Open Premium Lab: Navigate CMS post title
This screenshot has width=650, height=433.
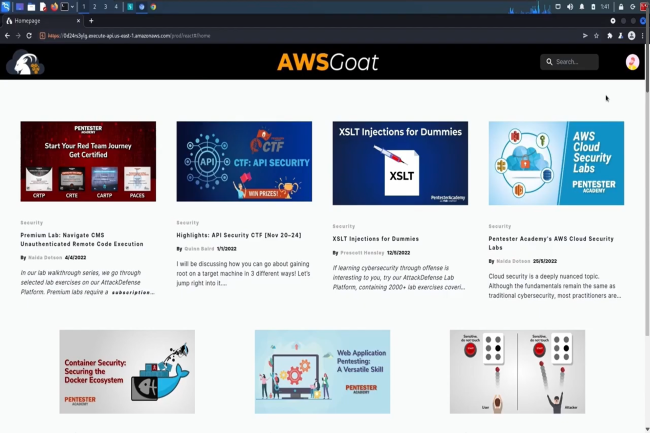click(x=82, y=239)
